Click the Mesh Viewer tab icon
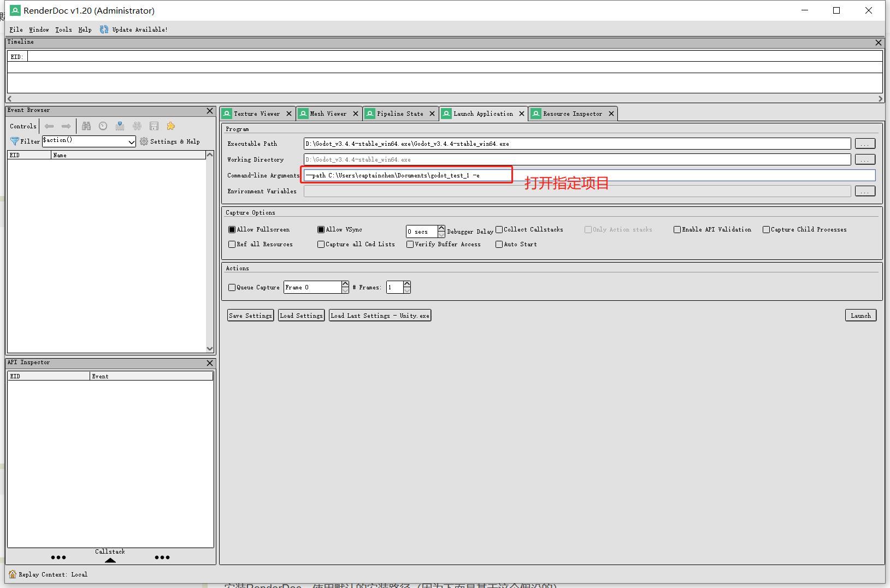 coord(303,114)
